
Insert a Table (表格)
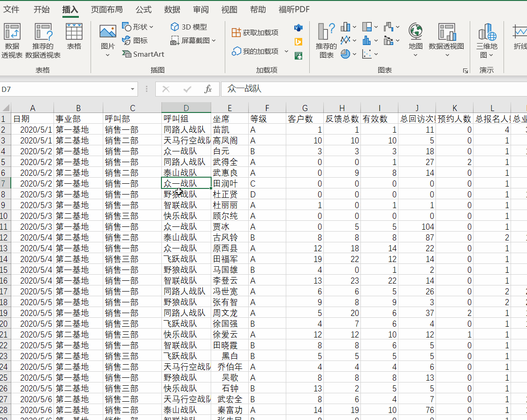coord(74,36)
